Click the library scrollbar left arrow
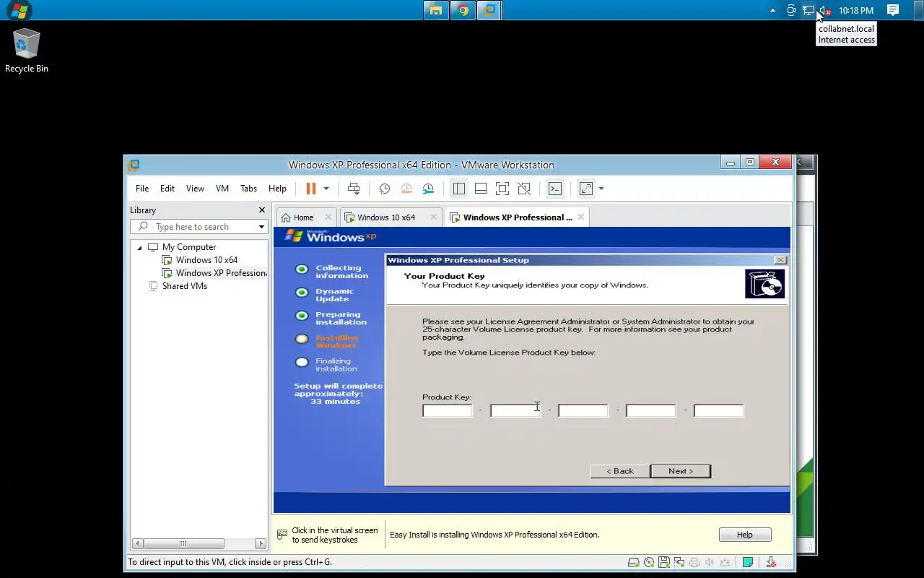This screenshot has height=578, width=924. [137, 543]
